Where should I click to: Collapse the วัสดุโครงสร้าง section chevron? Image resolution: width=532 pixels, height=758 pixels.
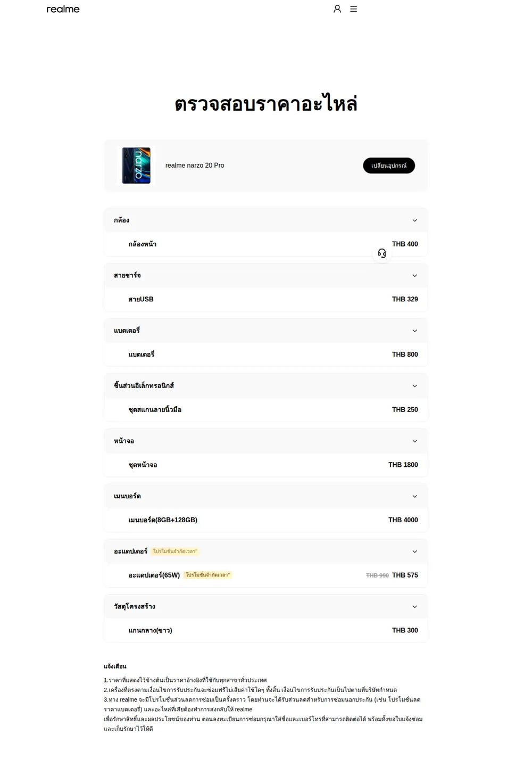point(415,607)
